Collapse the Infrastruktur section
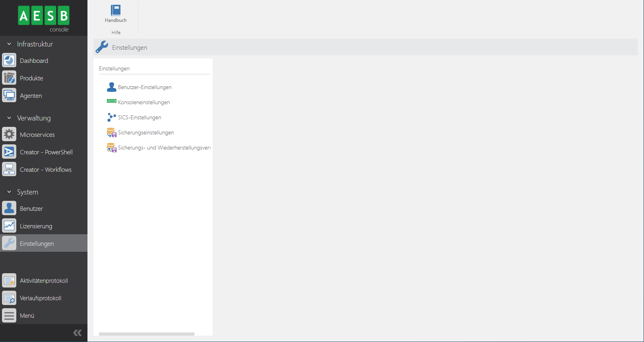The image size is (644, 342). point(9,44)
